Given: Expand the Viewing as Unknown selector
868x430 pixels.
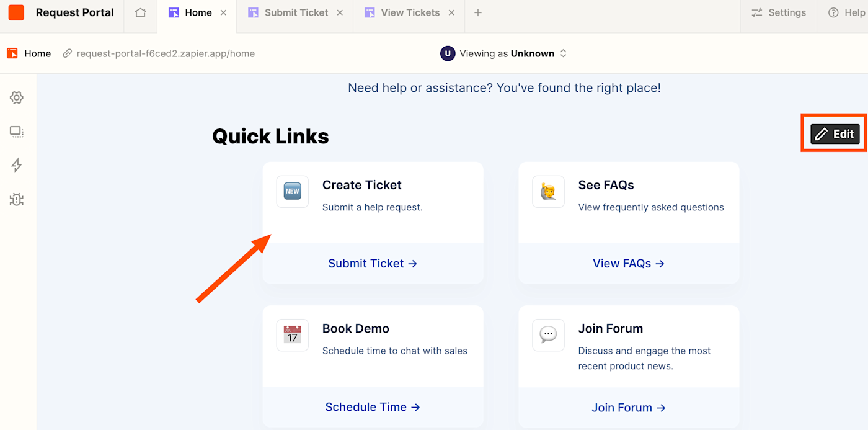Looking at the screenshot, I should pyautogui.click(x=503, y=53).
